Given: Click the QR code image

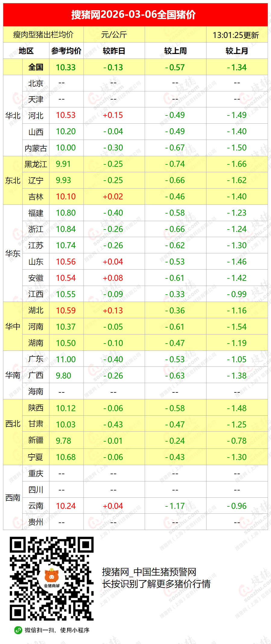Looking at the screenshot, I should point(52,579).
